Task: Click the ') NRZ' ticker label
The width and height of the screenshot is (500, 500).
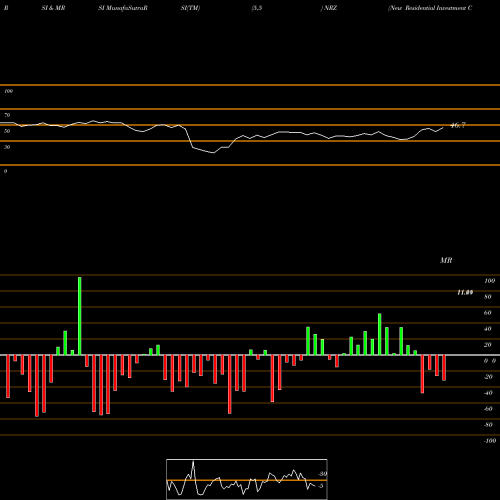Action: [x=329, y=8]
